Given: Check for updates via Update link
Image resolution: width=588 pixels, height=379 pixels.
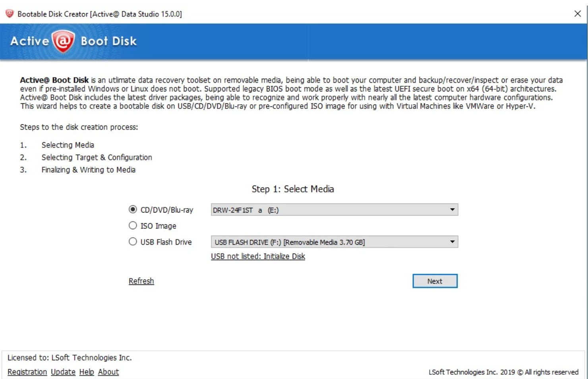Looking at the screenshot, I should [x=63, y=372].
